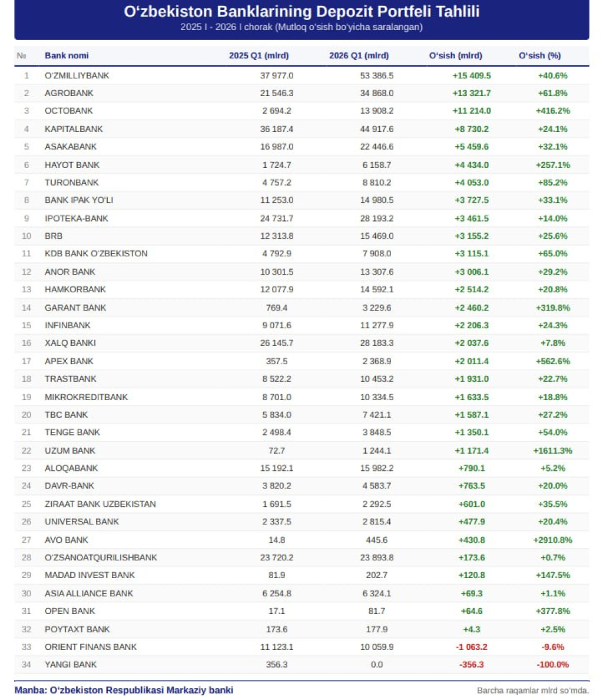The height and width of the screenshot is (700, 603).
Task: Click O'ZMILLIYBANK growth +15 409.5
Action: coord(472,75)
